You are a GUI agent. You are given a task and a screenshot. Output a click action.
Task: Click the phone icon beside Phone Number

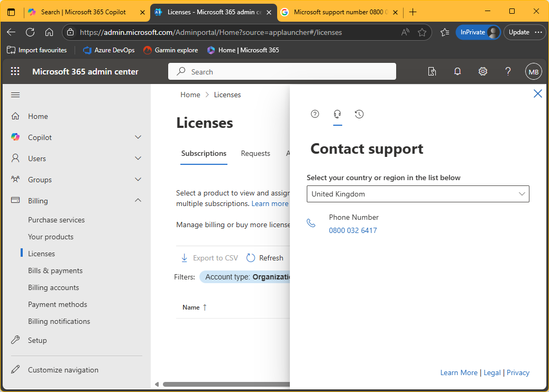tap(312, 222)
